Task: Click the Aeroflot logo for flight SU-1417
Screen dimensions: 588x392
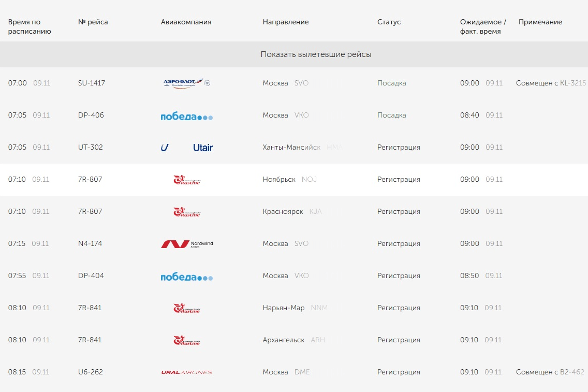Action: coord(187,83)
